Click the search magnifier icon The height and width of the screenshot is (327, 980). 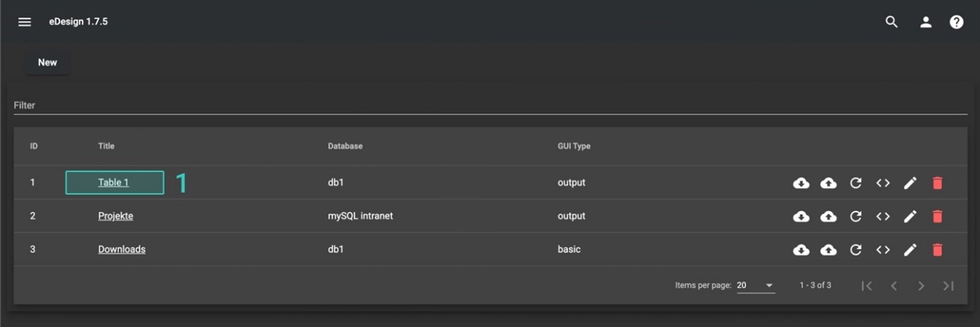892,22
